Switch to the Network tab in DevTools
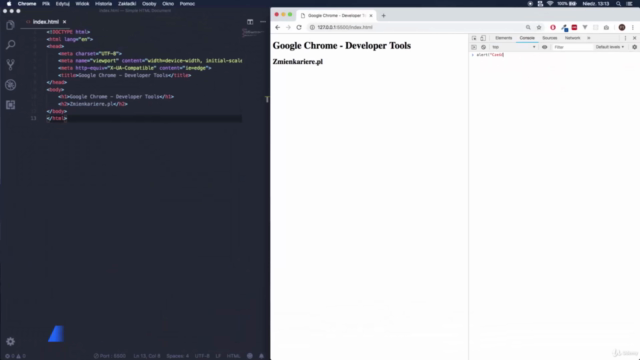This screenshot has width=640, height=360. (x=572, y=38)
